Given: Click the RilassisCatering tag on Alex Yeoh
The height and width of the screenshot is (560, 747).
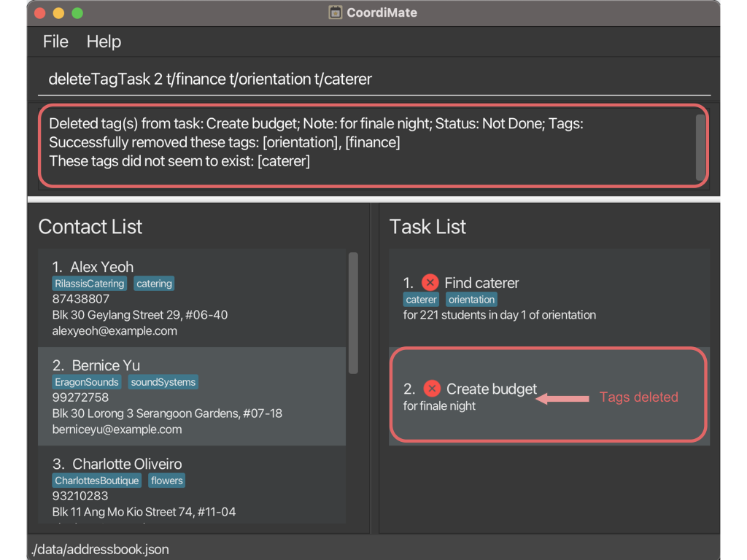Looking at the screenshot, I should [89, 284].
